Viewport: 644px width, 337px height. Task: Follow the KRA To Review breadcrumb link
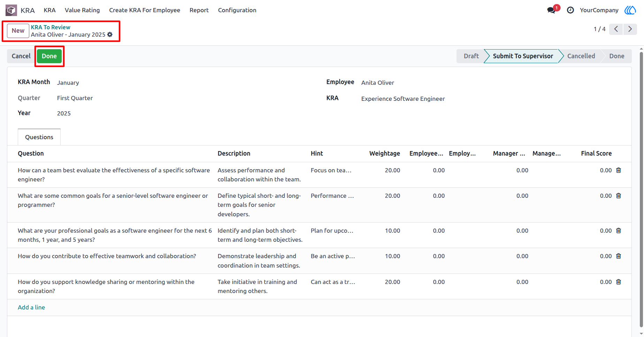click(51, 27)
